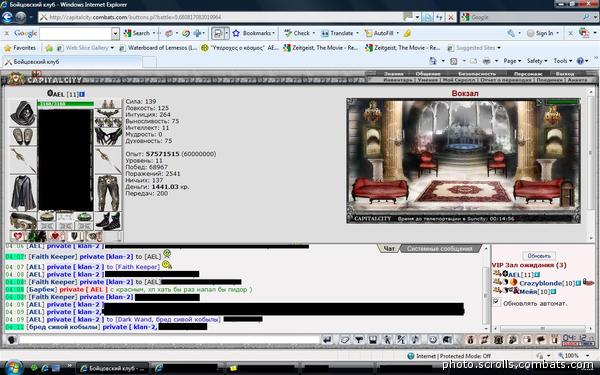600x375 pixels.
Task: Open the Windows Start button
Action: coord(12,368)
